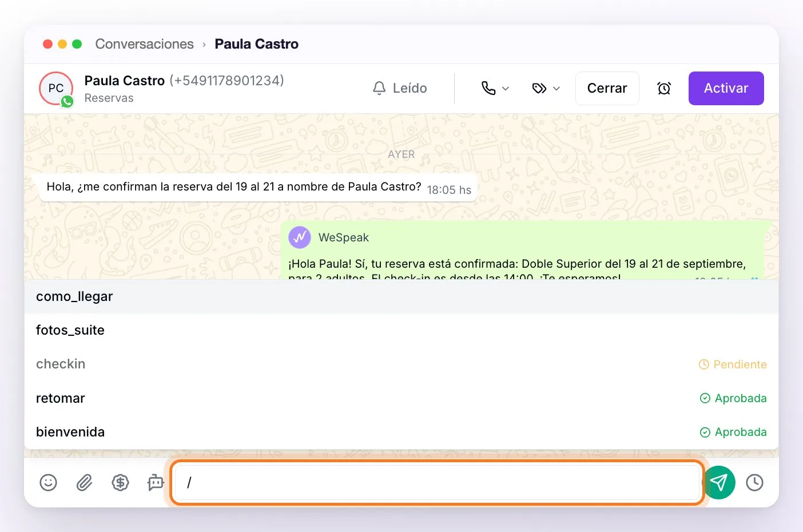Focus the message input field

click(x=438, y=483)
